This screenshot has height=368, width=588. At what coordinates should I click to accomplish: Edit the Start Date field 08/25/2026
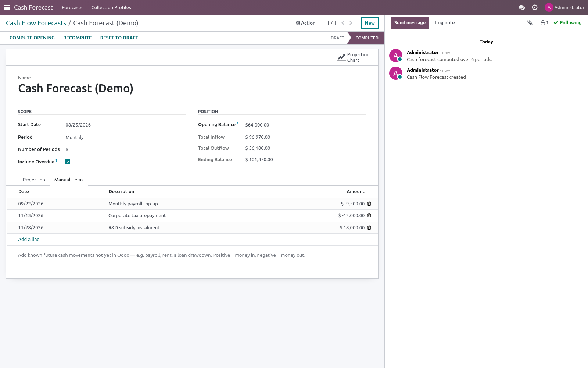pyautogui.click(x=126, y=125)
